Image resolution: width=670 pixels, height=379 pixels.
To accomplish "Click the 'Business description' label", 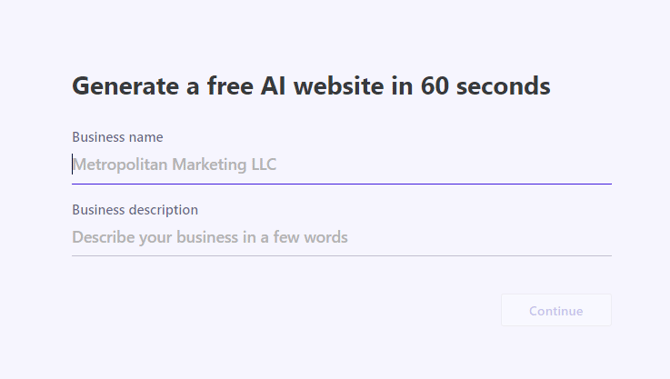I will click(135, 210).
